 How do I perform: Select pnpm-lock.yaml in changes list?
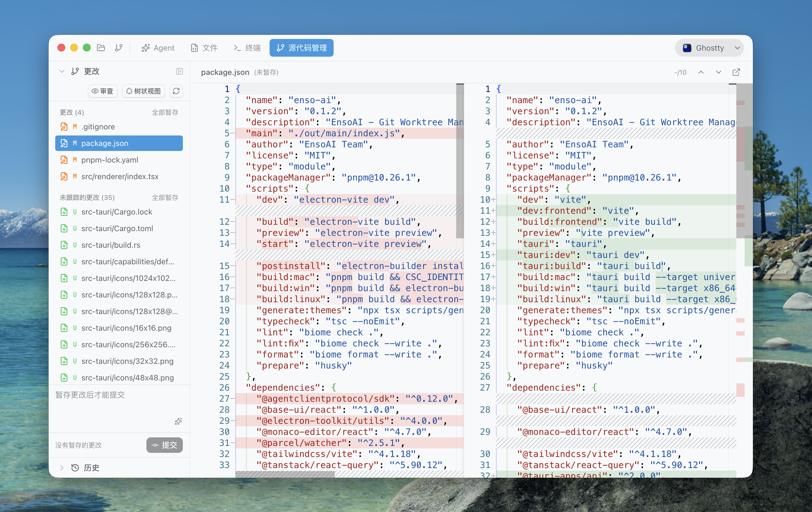click(110, 160)
